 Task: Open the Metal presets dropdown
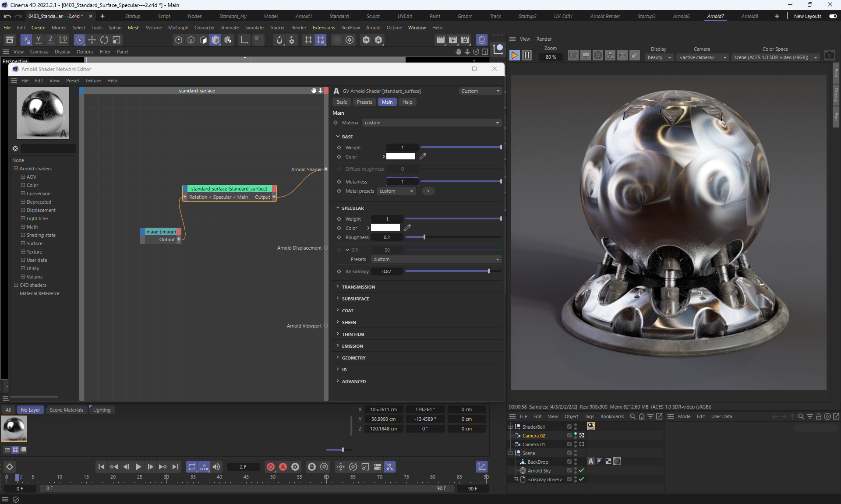tap(396, 191)
